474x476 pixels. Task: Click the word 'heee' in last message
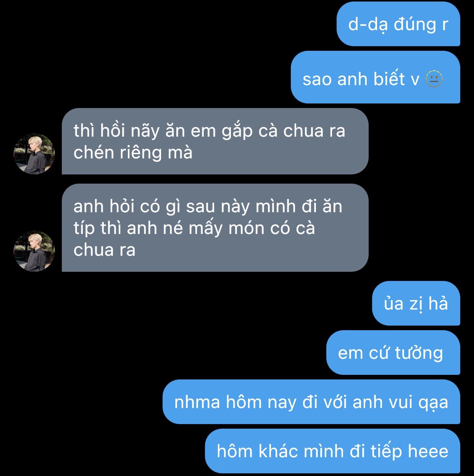[x=428, y=451]
